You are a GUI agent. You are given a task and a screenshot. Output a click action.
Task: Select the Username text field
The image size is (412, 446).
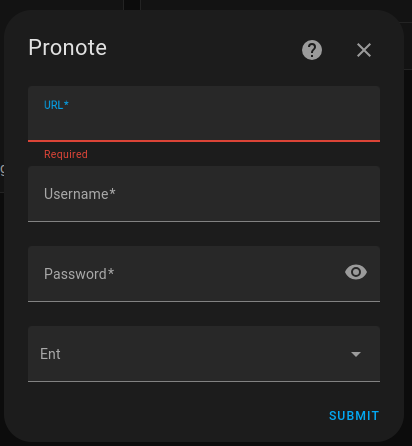coord(204,194)
